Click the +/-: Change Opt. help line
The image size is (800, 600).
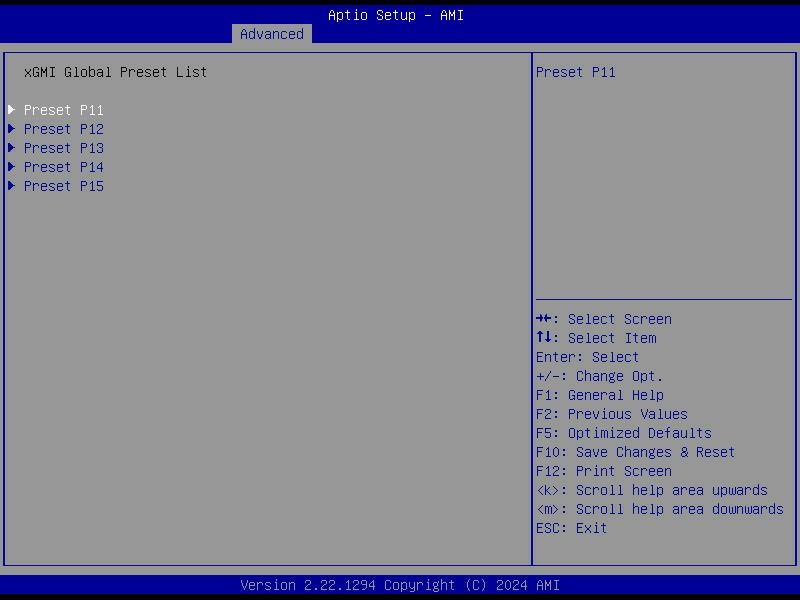pyautogui.click(x=599, y=376)
